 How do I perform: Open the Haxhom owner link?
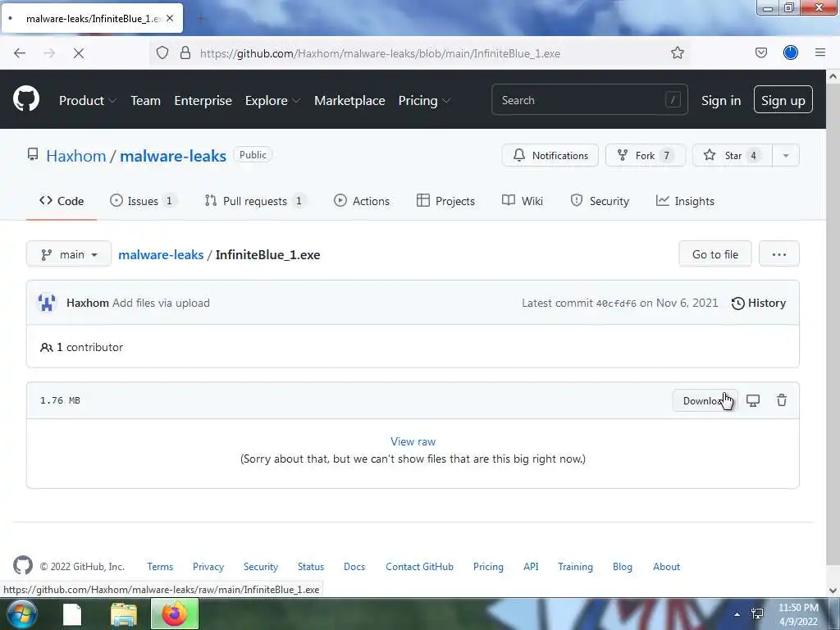tap(76, 156)
